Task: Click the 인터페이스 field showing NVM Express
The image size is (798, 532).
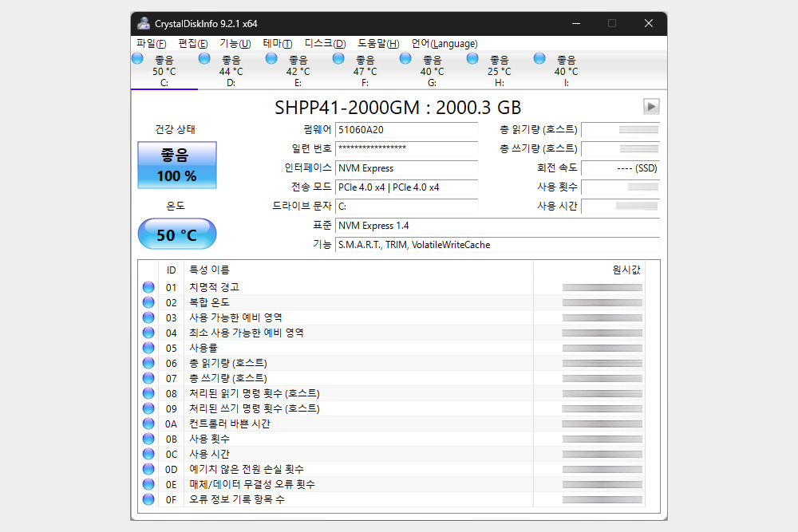Action: pos(407,167)
